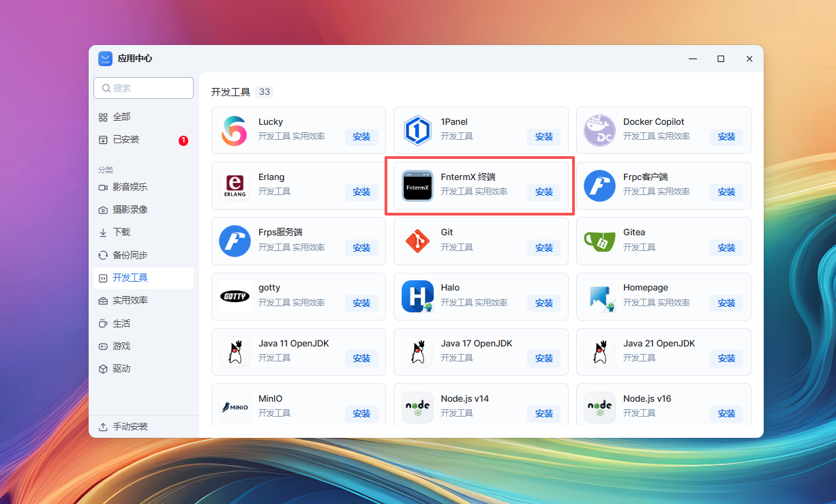The image size is (836, 504).
Task: Click the Git app icon
Action: [x=417, y=241]
